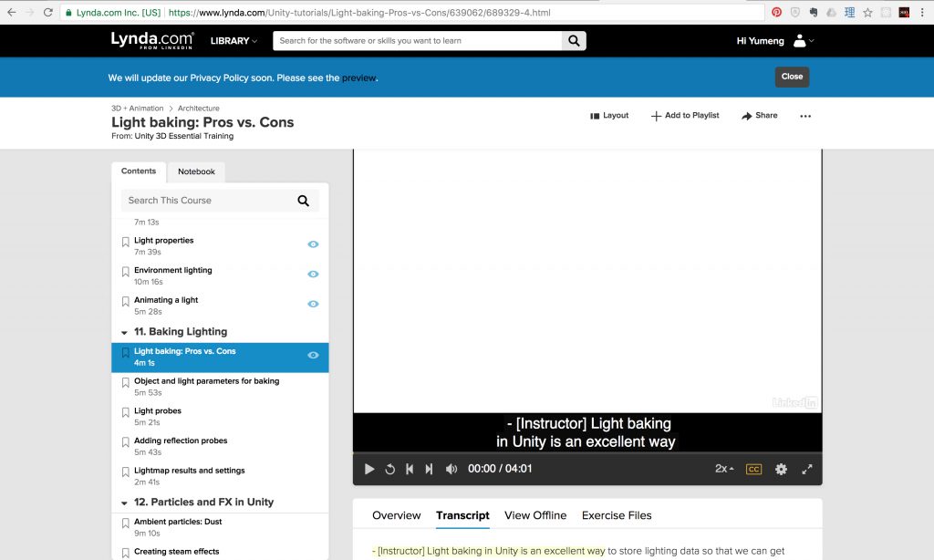Open the View Offline tab
The height and width of the screenshot is (560, 934).
point(534,515)
